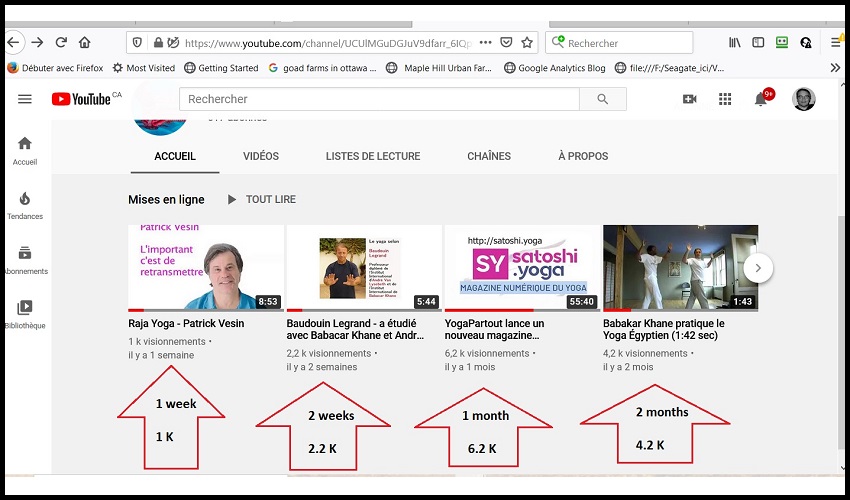
Task: Reload the page in Firefox
Action: point(61,43)
